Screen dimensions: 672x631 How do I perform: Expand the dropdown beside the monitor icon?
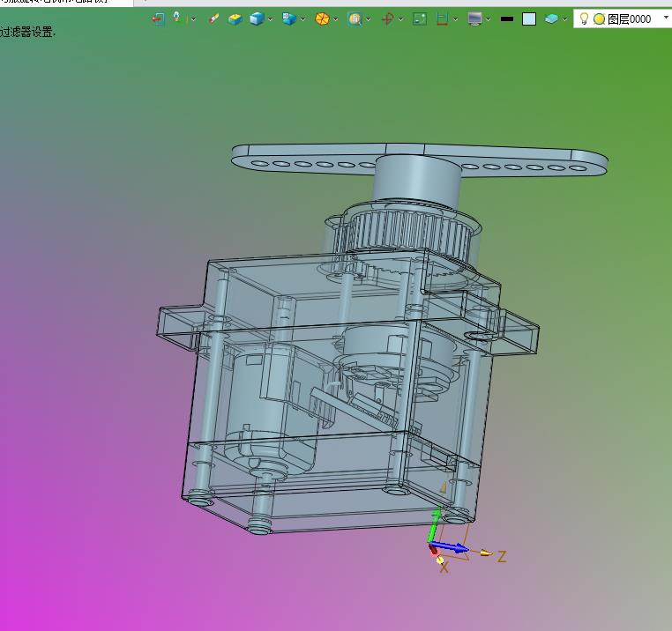pos(489,19)
